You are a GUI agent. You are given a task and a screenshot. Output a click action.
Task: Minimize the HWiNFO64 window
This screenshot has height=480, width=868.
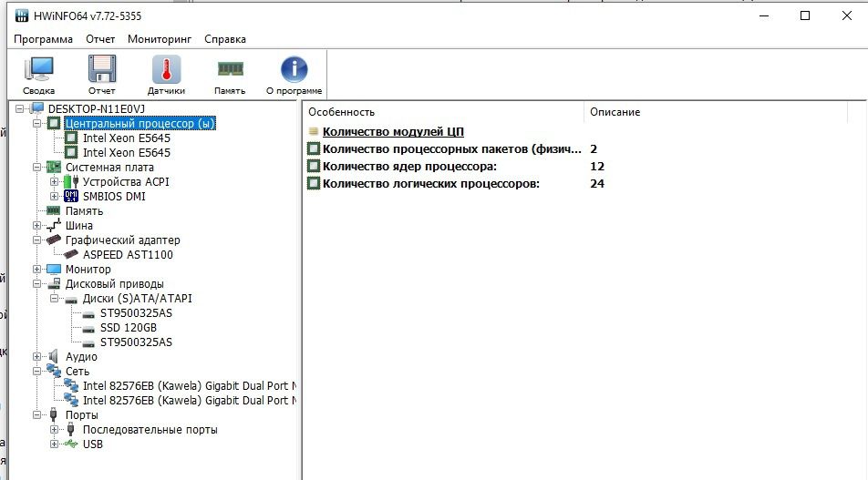point(764,15)
